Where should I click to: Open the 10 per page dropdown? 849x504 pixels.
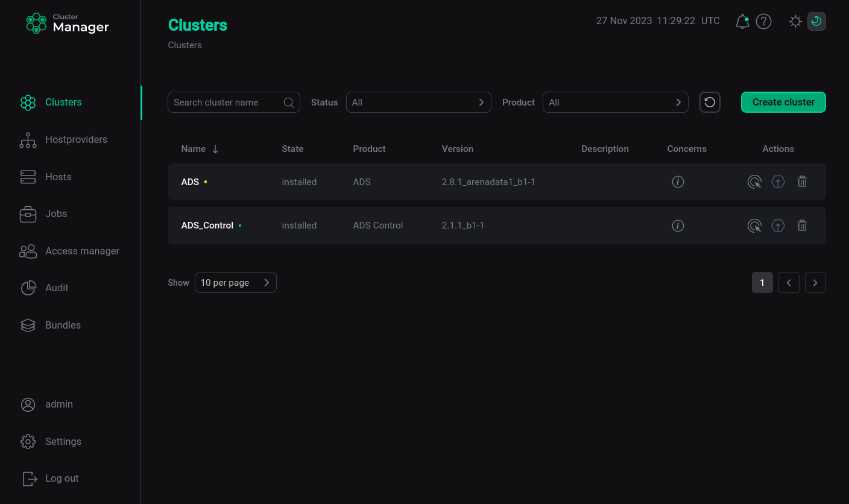coord(236,283)
